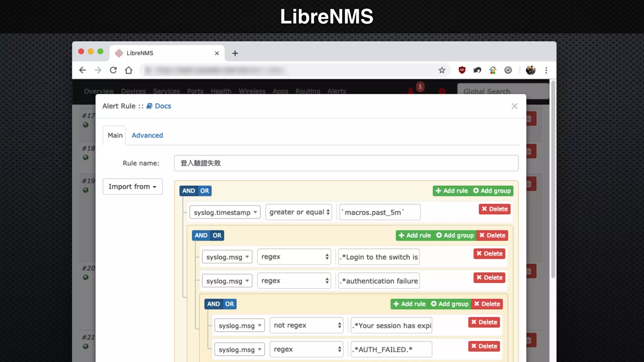This screenshot has width=644, height=362.
Task: Click top-level Add group button
Action: coord(492,191)
